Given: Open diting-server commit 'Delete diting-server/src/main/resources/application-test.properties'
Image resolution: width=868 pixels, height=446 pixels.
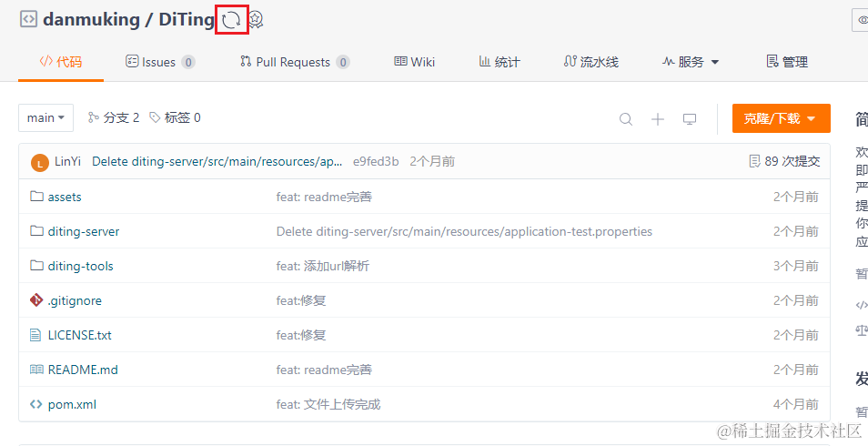Looking at the screenshot, I should [x=464, y=231].
